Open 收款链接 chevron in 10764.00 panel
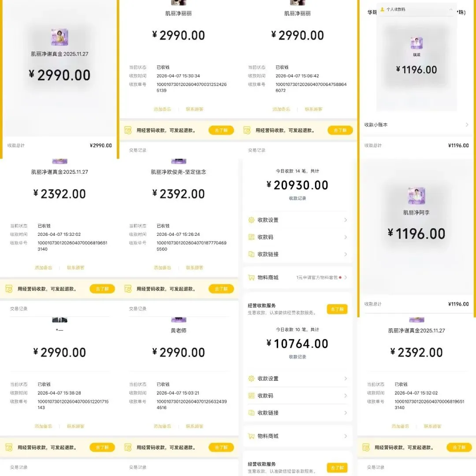This screenshot has width=476, height=476. click(x=346, y=413)
